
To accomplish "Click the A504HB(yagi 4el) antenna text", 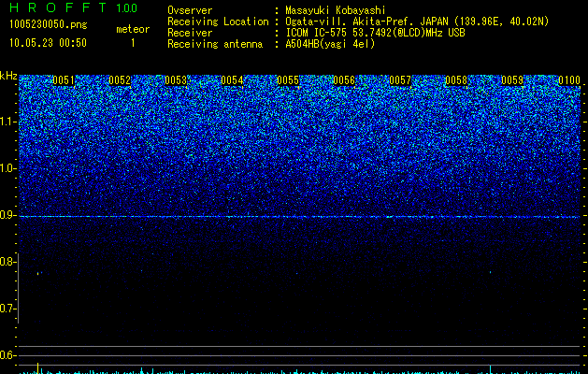I will [x=330, y=44].
